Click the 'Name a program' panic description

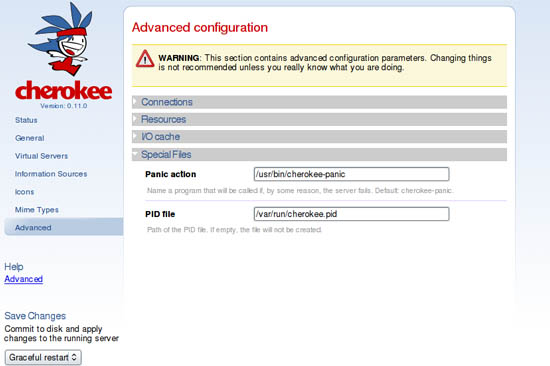click(300, 191)
